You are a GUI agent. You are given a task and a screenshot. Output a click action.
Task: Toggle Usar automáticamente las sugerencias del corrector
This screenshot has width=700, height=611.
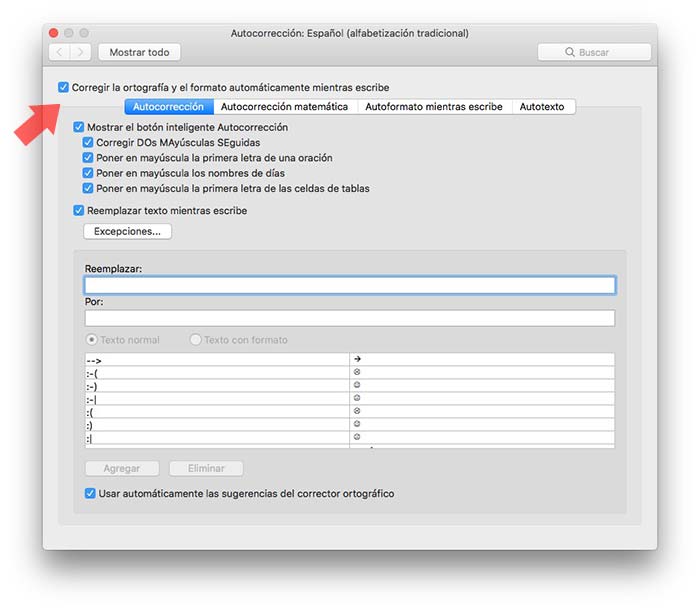[91, 493]
